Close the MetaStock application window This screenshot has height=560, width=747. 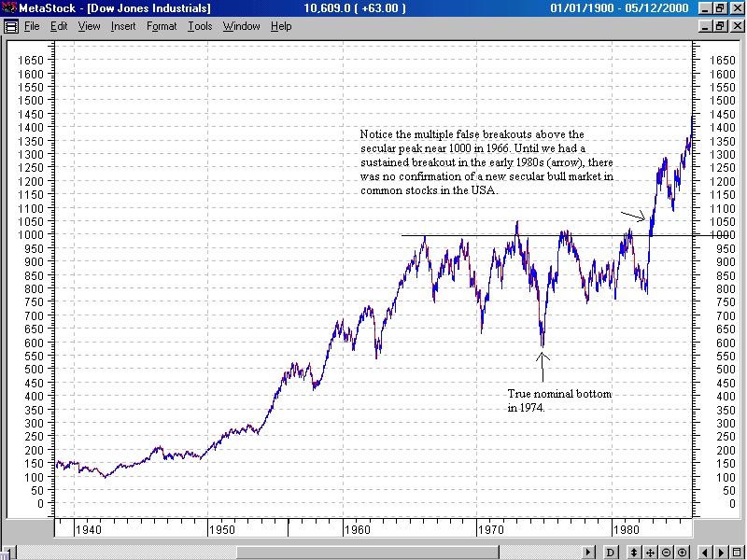coord(736,8)
